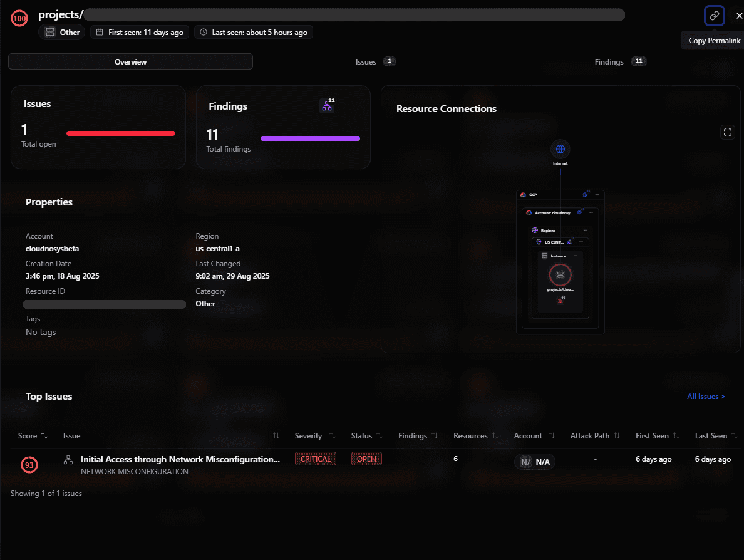Image resolution: width=744 pixels, height=560 pixels.
Task: Switch to the Issues tab
Action: coord(375,62)
